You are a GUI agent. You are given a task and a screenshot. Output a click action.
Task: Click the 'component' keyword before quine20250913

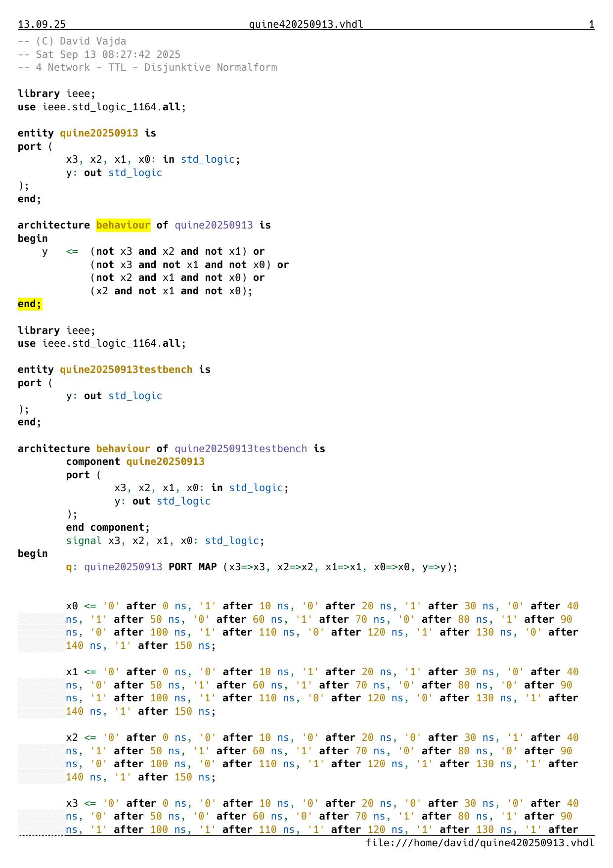click(x=93, y=462)
